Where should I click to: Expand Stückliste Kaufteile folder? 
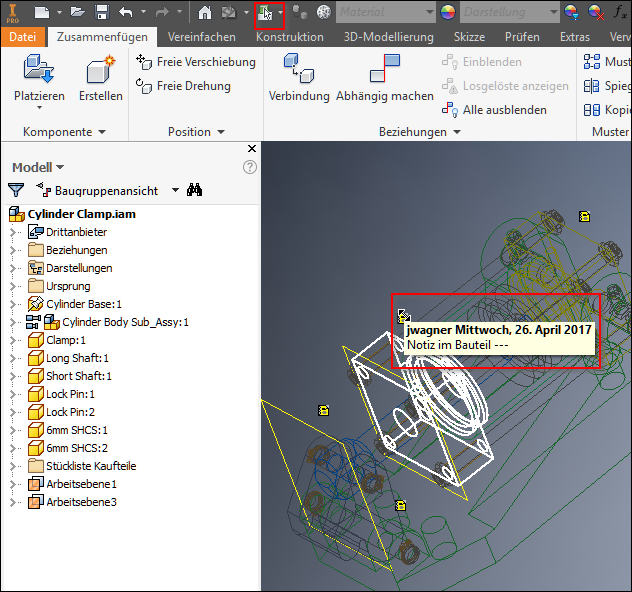[12, 466]
